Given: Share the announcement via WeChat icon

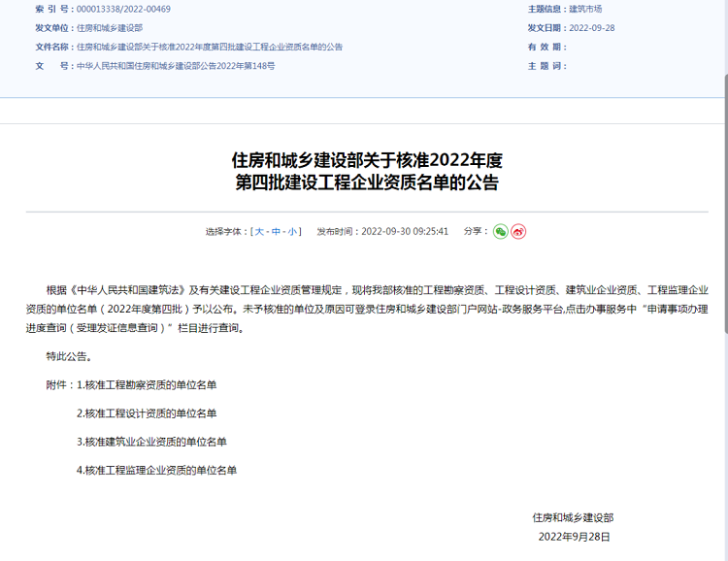Looking at the screenshot, I should [500, 232].
